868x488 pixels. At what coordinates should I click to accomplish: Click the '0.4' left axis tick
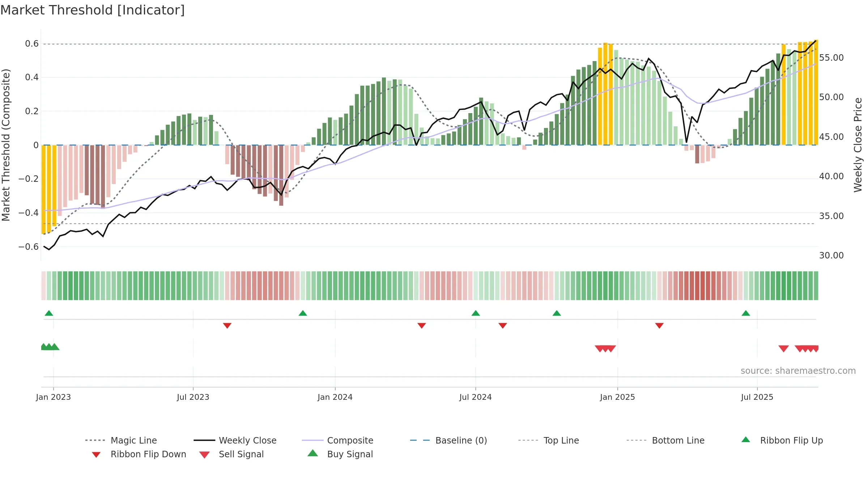(x=32, y=77)
